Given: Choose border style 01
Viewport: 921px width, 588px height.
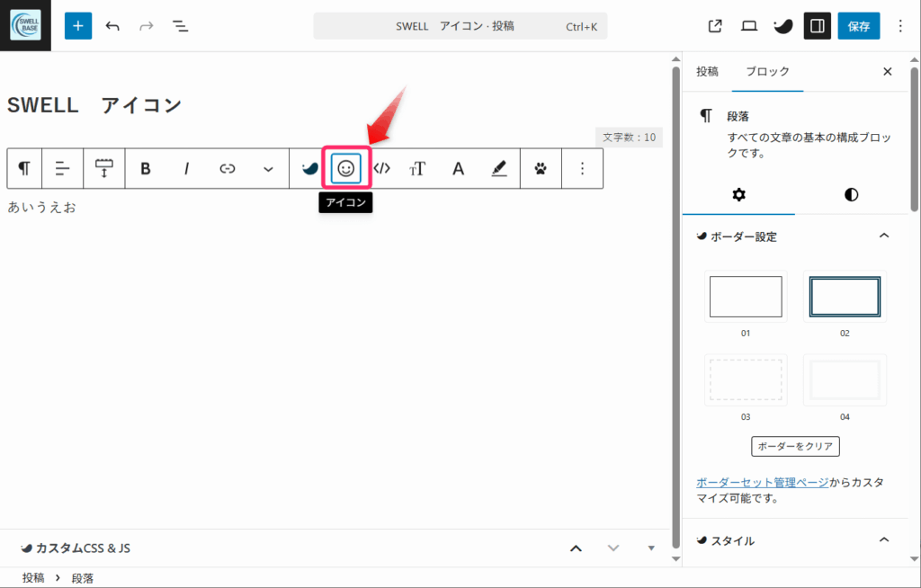Looking at the screenshot, I should point(746,297).
